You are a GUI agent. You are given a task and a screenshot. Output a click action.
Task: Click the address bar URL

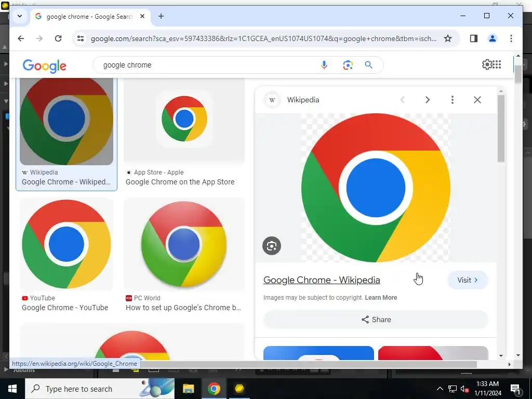(x=263, y=38)
